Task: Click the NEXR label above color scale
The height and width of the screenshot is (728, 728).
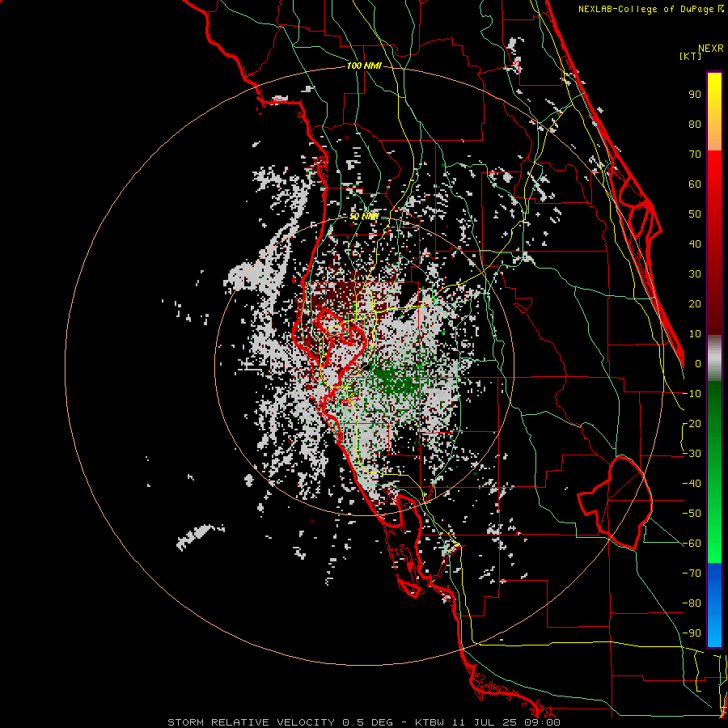Action: [x=710, y=49]
